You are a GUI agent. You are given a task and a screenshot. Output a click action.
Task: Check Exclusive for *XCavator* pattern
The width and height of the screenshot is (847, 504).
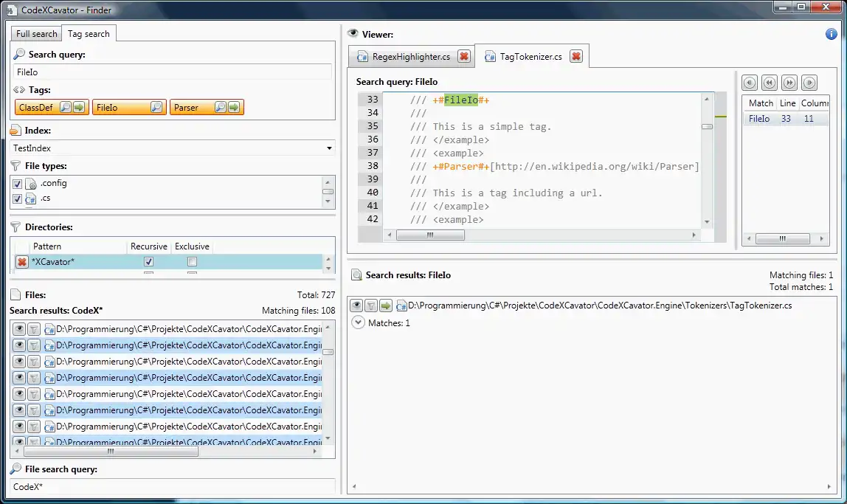click(192, 262)
